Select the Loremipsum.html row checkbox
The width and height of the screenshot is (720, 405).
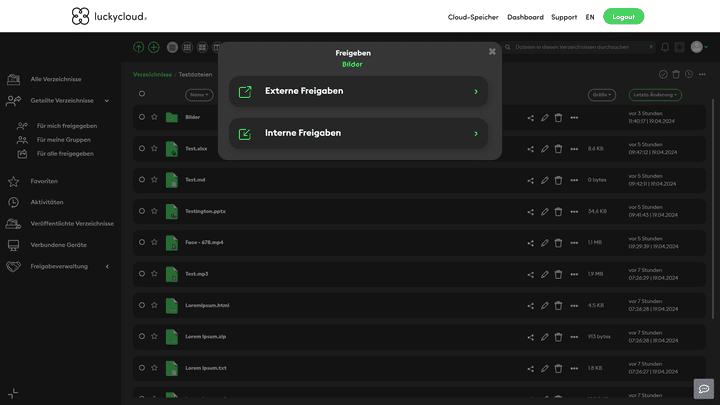(142, 305)
